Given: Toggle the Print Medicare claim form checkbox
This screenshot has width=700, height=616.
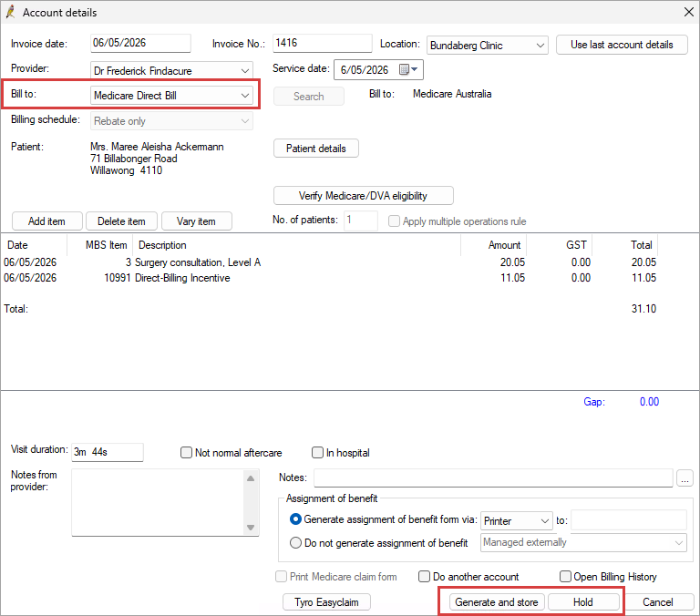Looking at the screenshot, I should (282, 577).
